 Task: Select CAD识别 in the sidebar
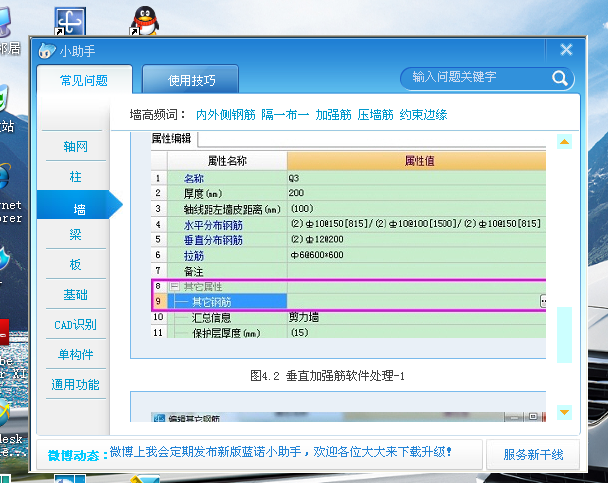(x=75, y=324)
